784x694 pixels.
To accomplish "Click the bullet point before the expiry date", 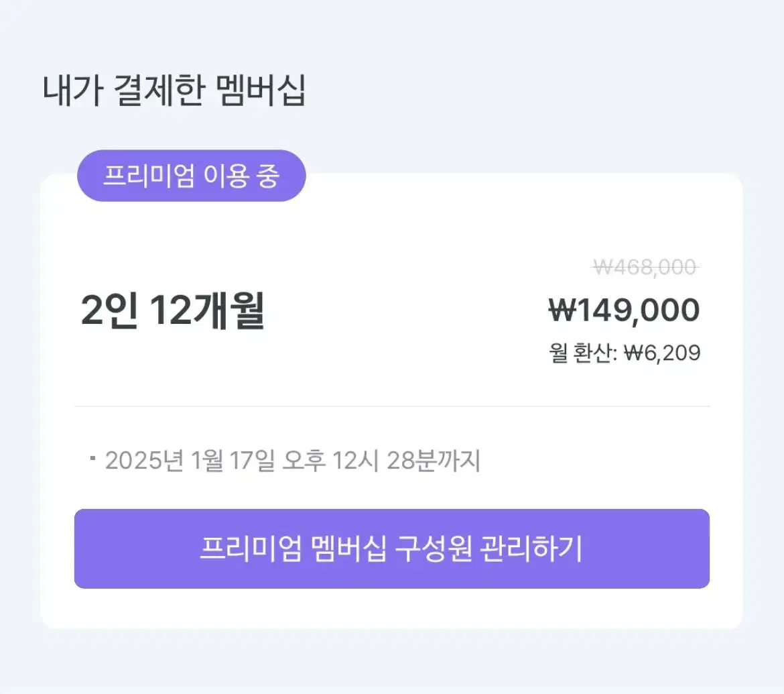I will 92,458.
